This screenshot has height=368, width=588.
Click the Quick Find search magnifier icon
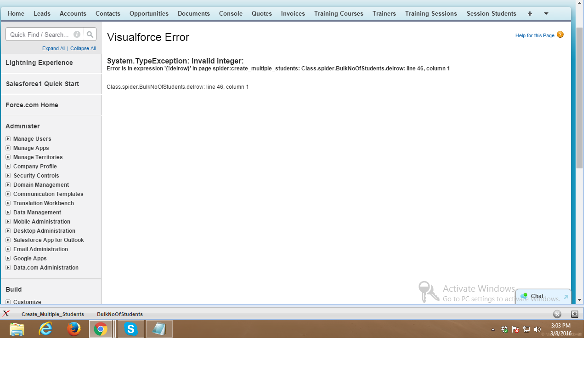click(x=90, y=34)
